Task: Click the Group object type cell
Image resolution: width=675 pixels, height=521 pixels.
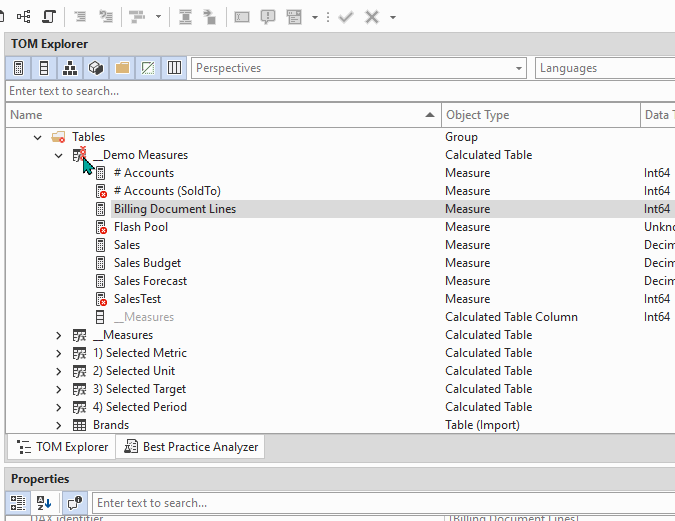Action: (461, 137)
